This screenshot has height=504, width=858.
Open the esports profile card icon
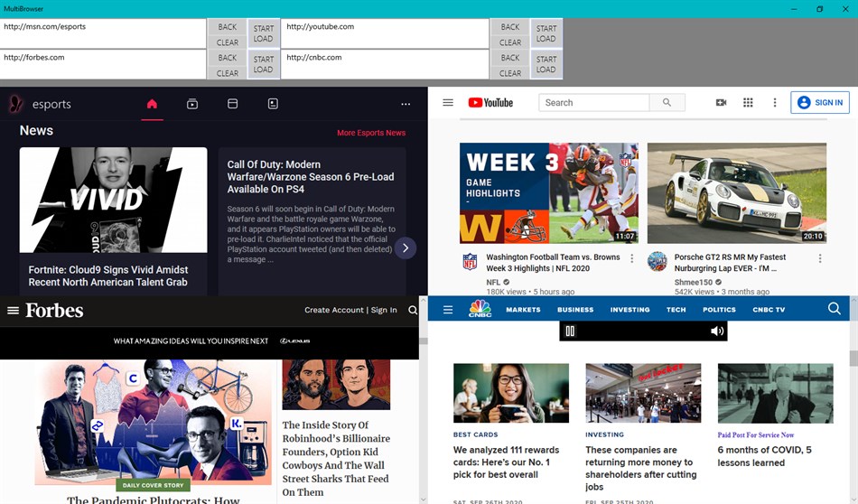tap(273, 104)
